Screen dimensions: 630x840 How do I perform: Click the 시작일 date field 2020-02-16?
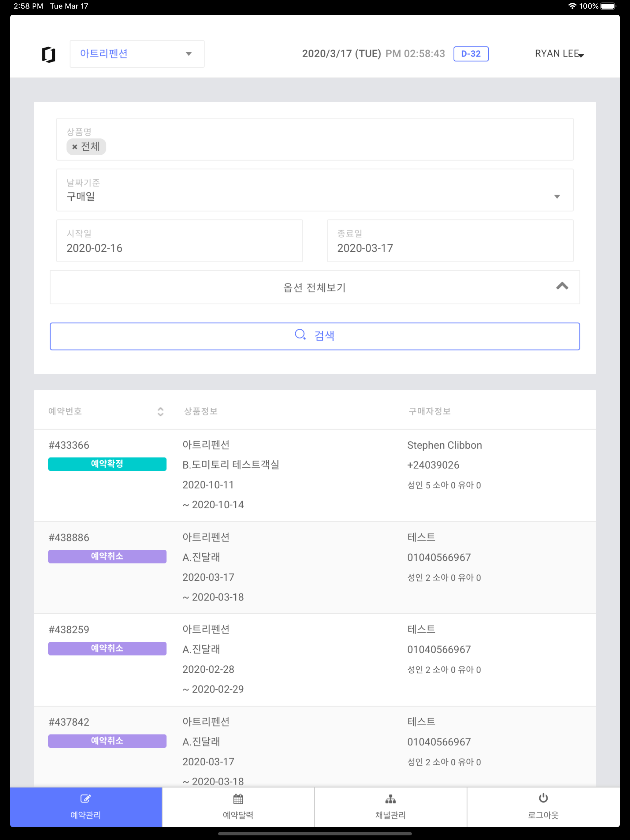click(x=179, y=241)
